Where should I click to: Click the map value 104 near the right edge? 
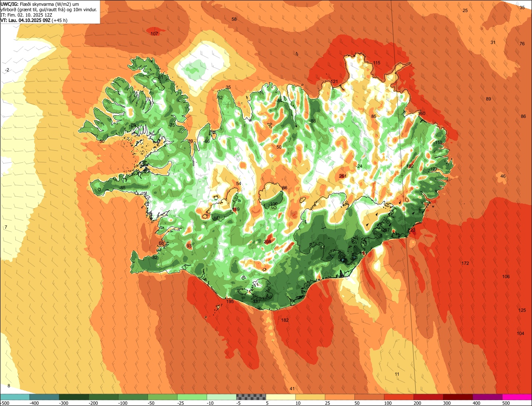click(x=520, y=333)
